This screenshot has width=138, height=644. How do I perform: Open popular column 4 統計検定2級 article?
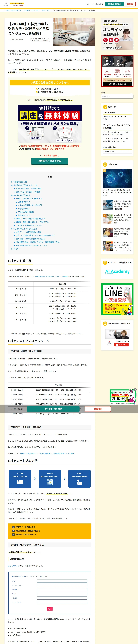[117, 232]
